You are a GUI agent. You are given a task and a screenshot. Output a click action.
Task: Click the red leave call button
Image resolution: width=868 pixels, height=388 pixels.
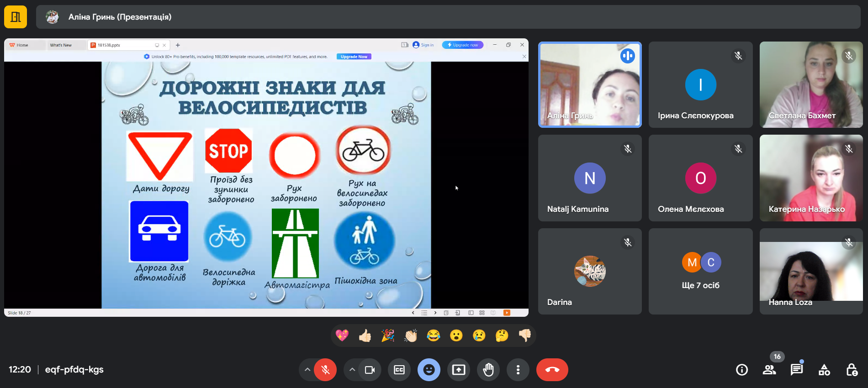tap(552, 370)
